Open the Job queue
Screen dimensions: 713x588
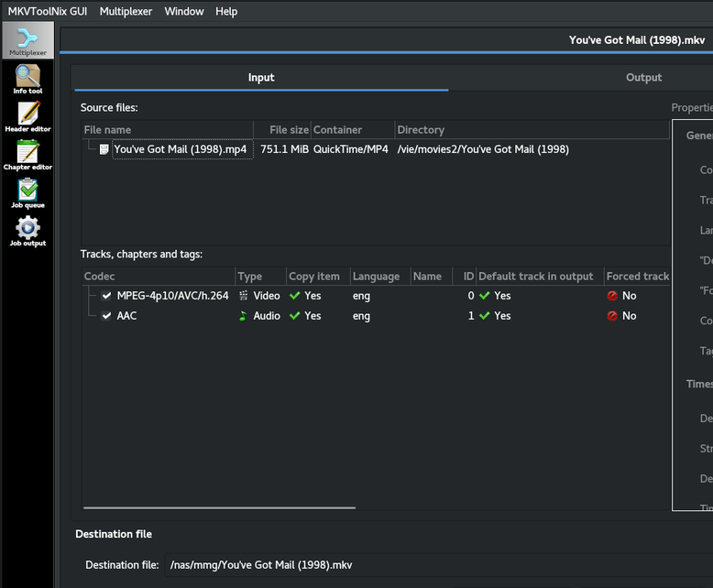tap(27, 192)
